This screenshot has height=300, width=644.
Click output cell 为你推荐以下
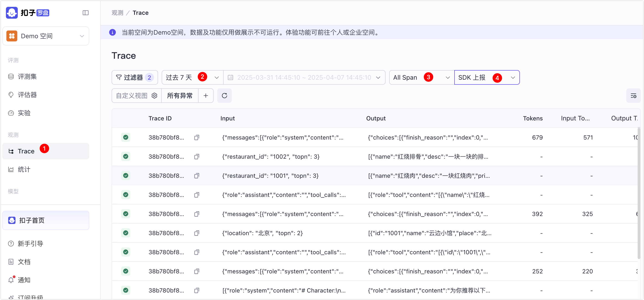pyautogui.click(x=429, y=290)
